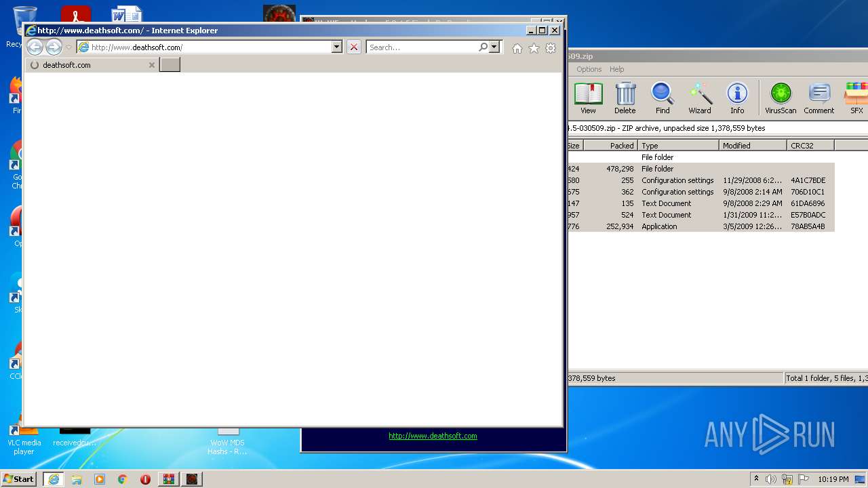868x488 pixels.
Task: Select the Adobe Reader desktop icon
Action: click(75, 15)
